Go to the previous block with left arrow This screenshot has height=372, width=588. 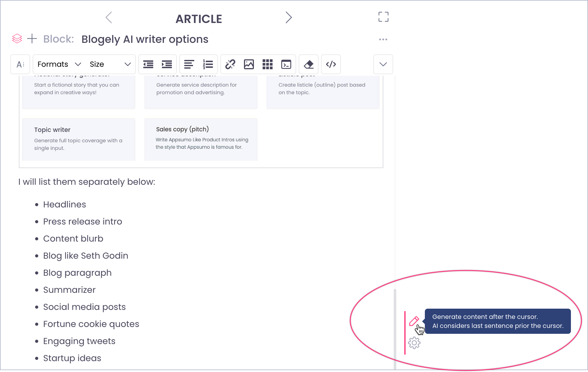pyautogui.click(x=108, y=17)
